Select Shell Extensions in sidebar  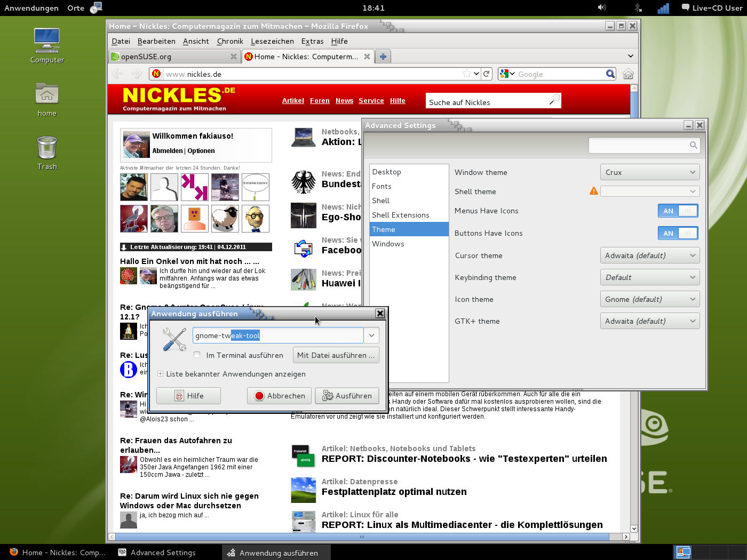coord(409,215)
